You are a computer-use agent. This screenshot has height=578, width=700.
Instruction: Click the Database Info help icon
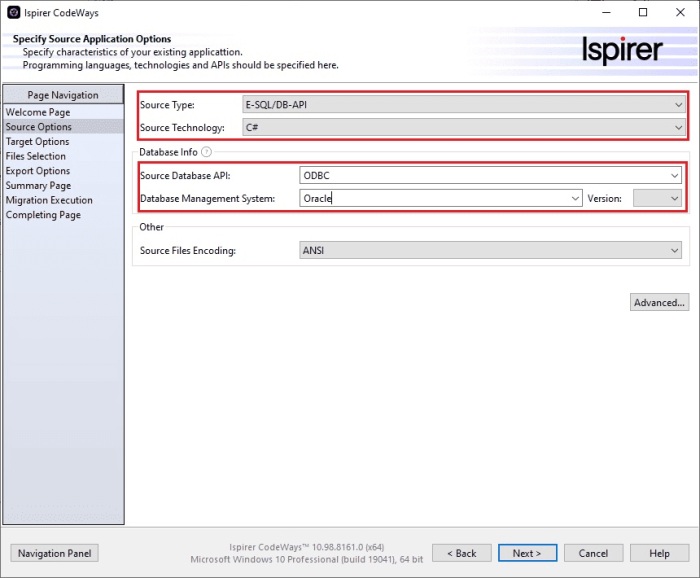pyautogui.click(x=207, y=152)
